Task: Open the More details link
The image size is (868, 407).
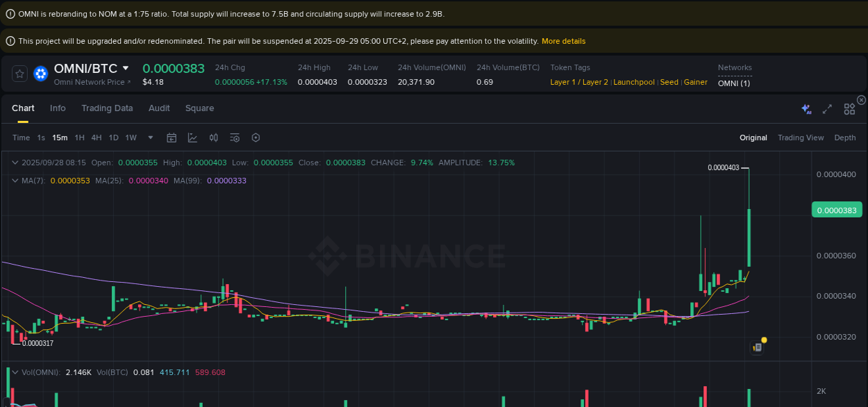Action: point(563,41)
